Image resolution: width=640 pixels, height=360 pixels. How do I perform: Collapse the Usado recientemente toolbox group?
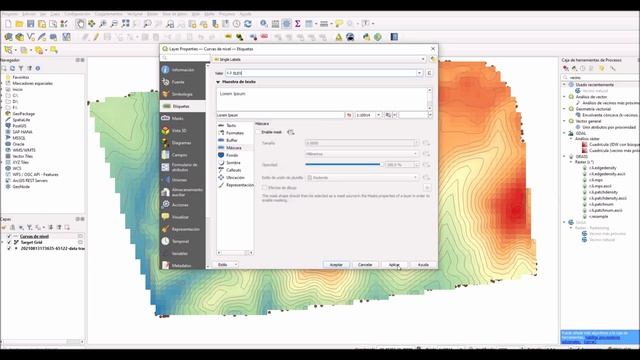point(564,85)
